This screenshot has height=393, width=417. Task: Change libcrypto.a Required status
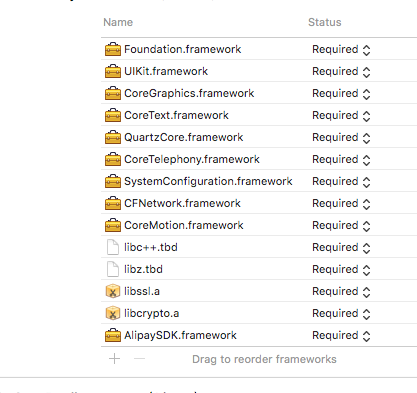tap(341, 314)
